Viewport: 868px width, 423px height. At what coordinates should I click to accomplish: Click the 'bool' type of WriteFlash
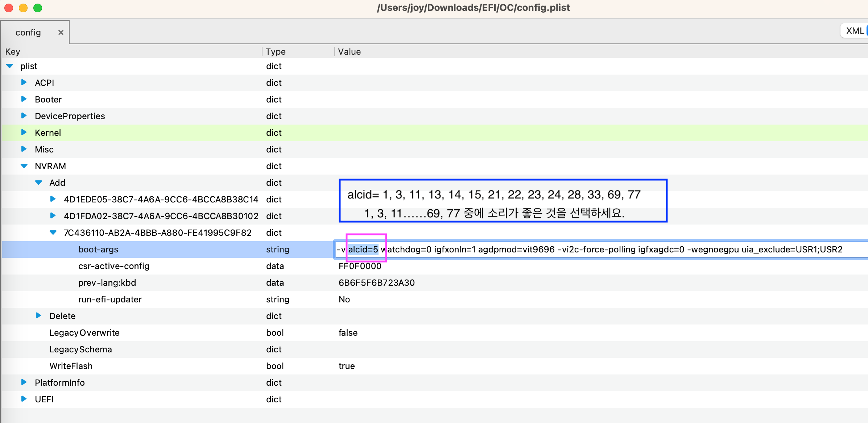275,366
